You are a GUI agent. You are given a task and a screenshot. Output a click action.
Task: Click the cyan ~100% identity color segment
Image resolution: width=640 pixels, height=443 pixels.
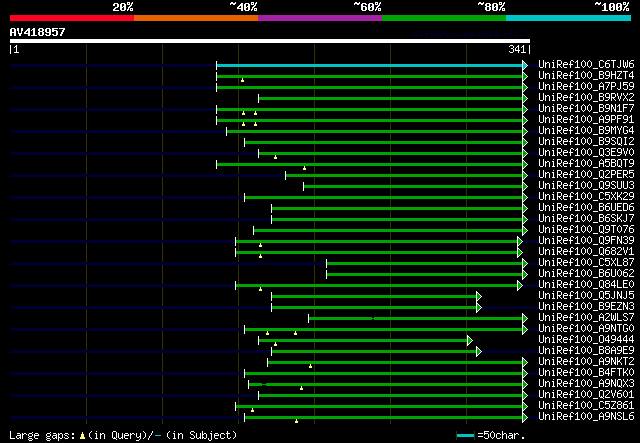coord(568,18)
